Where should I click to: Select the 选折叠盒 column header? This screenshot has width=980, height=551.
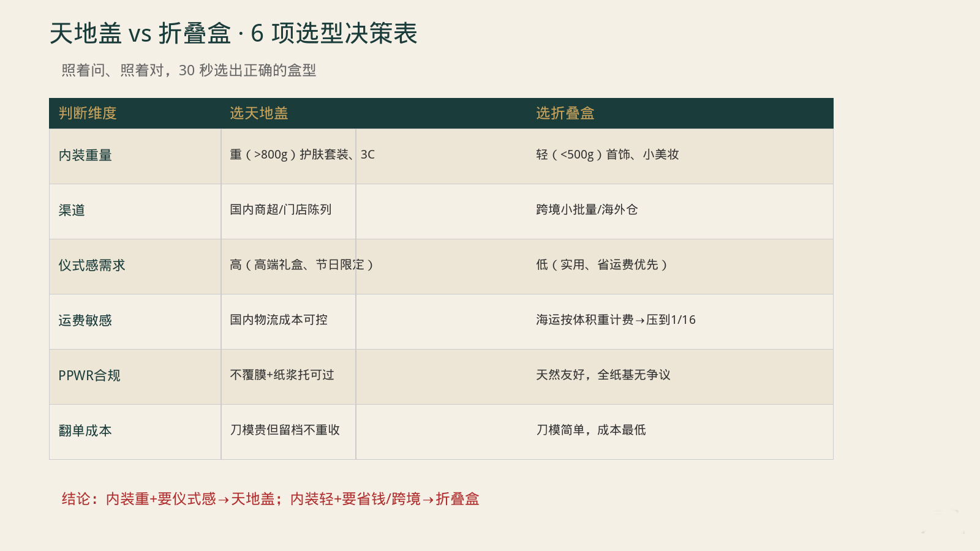coord(565,113)
